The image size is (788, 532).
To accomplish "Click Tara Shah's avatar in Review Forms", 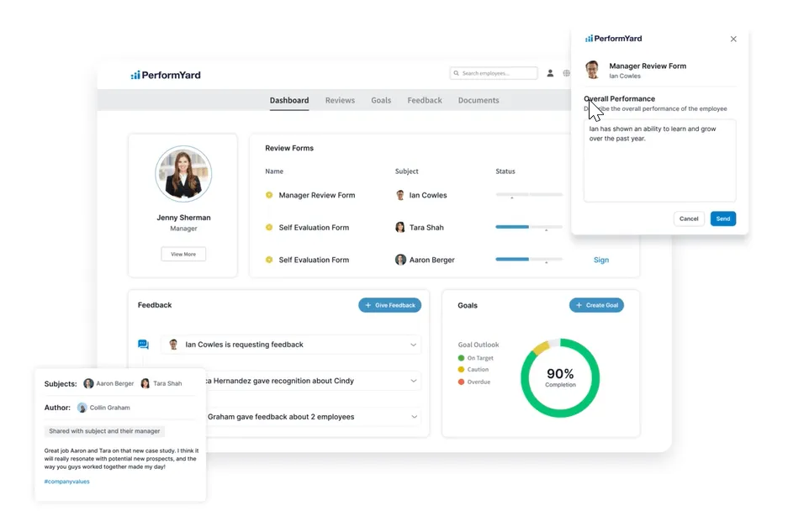I will click(x=400, y=227).
